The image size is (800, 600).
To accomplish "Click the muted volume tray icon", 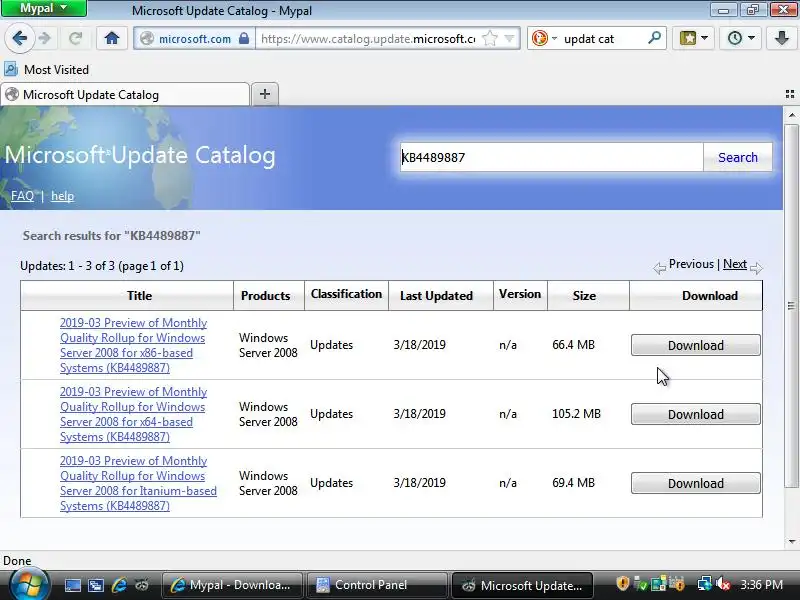I will [x=722, y=584].
